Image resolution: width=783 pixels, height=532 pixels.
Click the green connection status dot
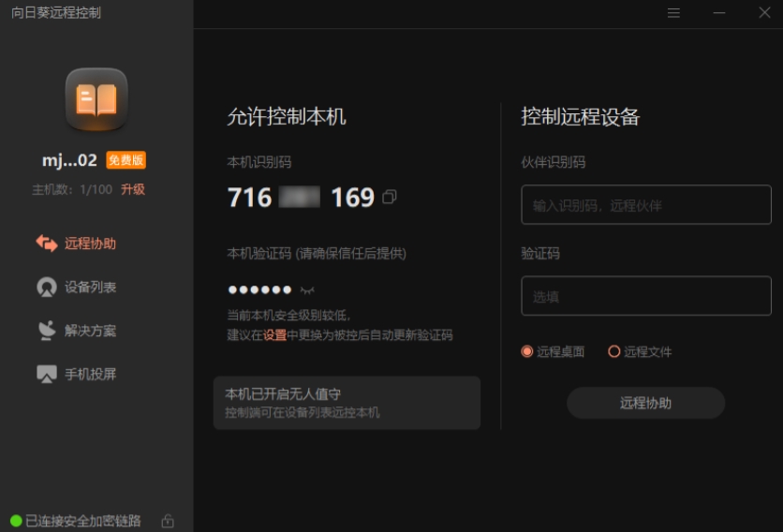tap(16, 521)
